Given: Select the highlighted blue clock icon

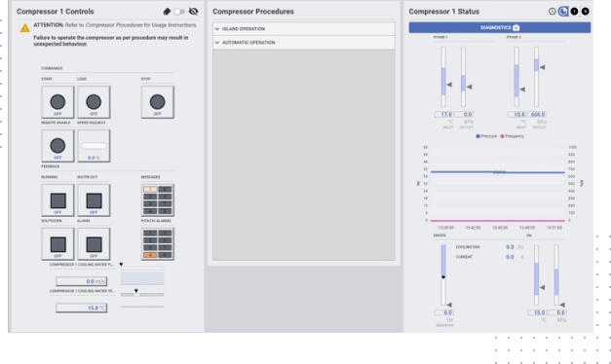Looking at the screenshot, I should [x=563, y=12].
